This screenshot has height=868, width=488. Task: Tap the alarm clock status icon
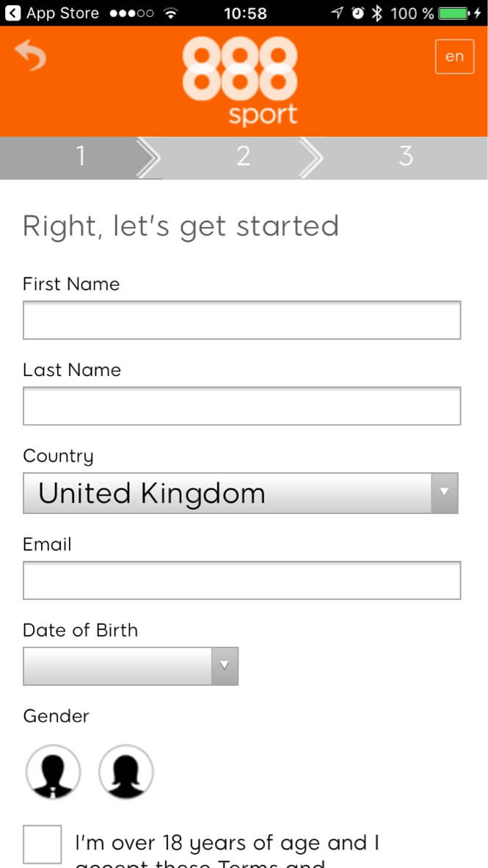358,12
